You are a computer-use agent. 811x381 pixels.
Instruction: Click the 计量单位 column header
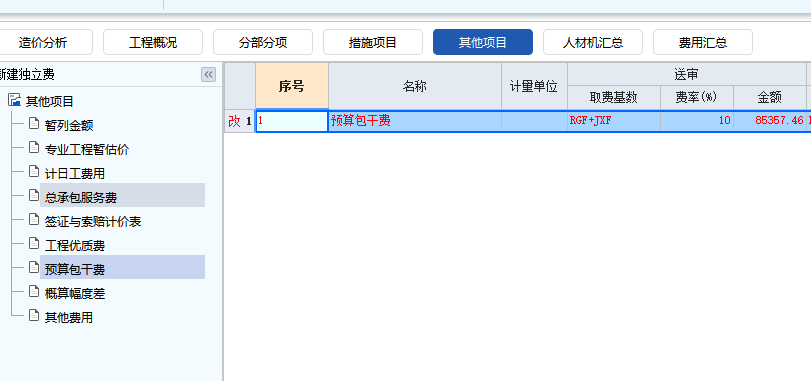coord(534,86)
